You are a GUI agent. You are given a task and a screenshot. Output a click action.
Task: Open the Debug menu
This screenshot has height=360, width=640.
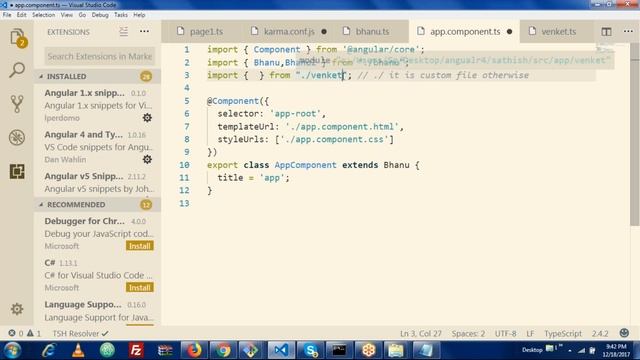tap(100, 15)
